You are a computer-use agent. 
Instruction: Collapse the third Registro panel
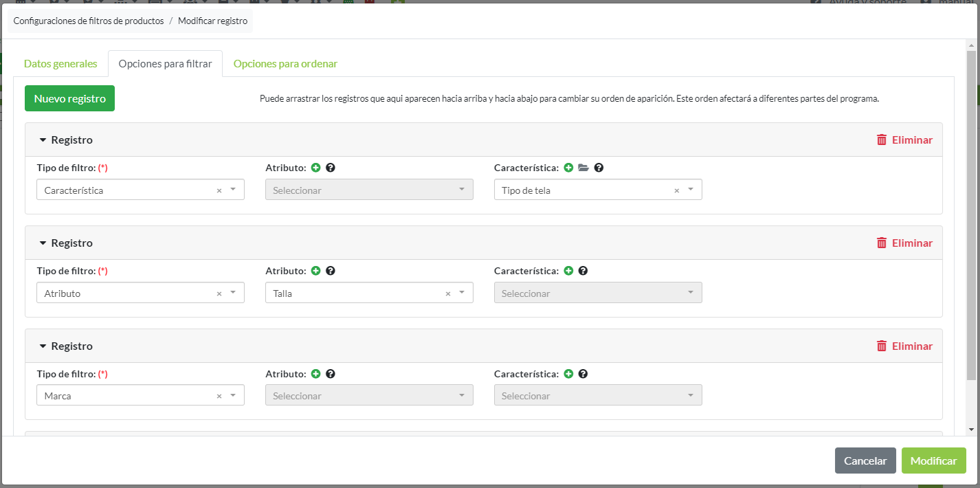pyautogui.click(x=43, y=346)
